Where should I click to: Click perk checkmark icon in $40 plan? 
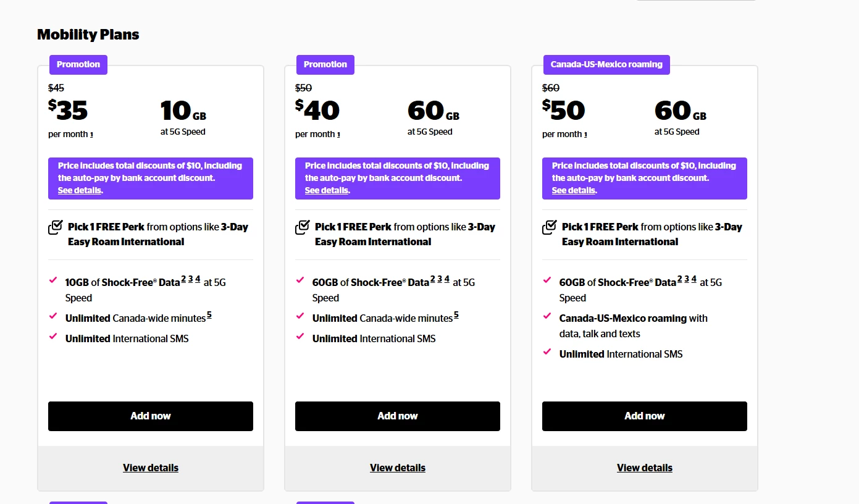pyautogui.click(x=303, y=227)
